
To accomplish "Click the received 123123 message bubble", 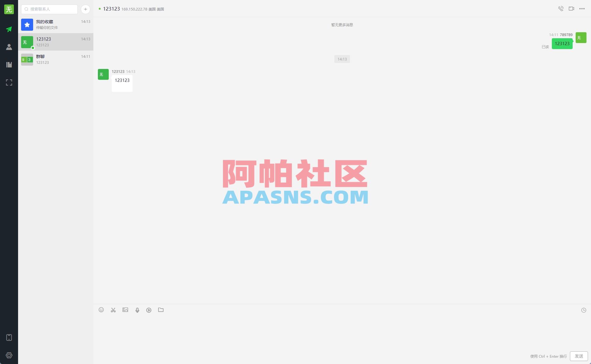I will tap(122, 83).
